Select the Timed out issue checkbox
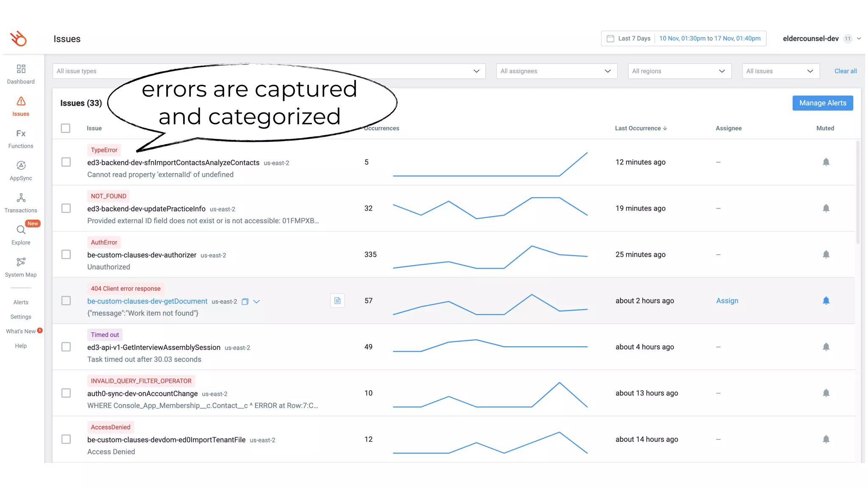 pyautogui.click(x=66, y=347)
